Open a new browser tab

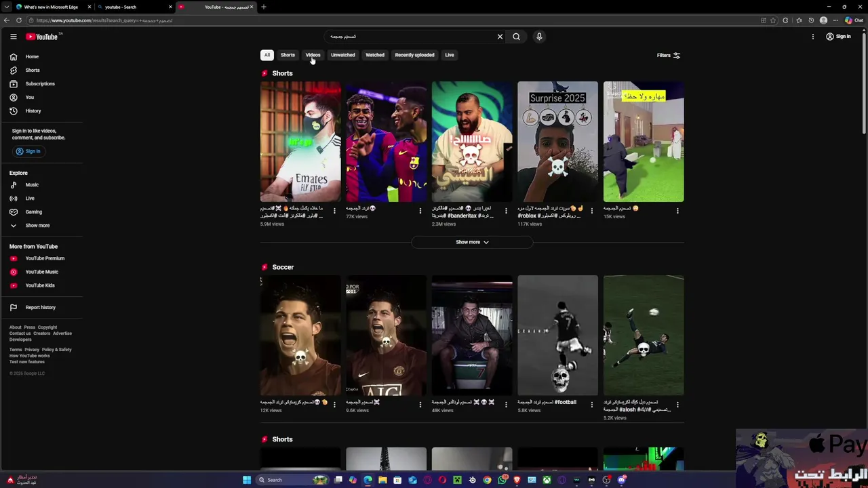(264, 7)
